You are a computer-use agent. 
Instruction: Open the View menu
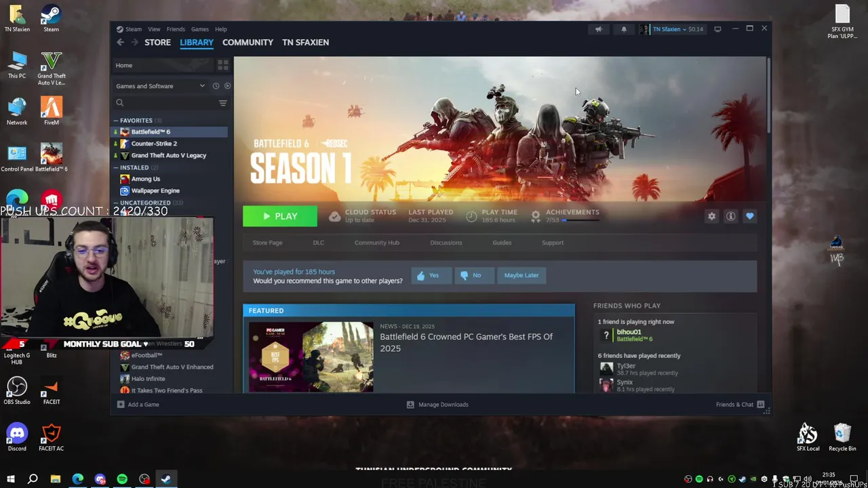click(154, 29)
